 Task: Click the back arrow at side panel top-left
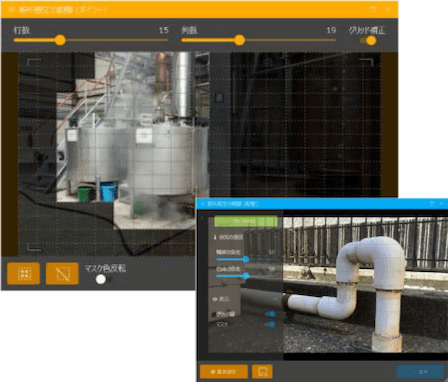point(202,218)
